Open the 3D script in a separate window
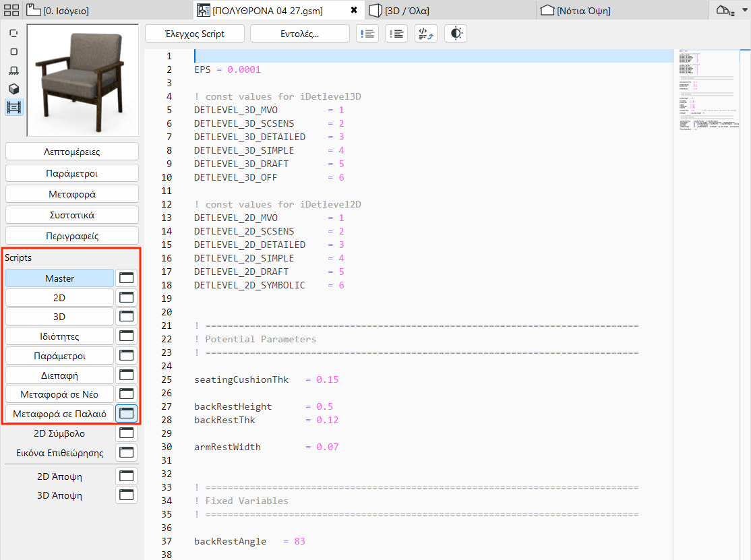The width and height of the screenshot is (751, 560). click(x=126, y=316)
